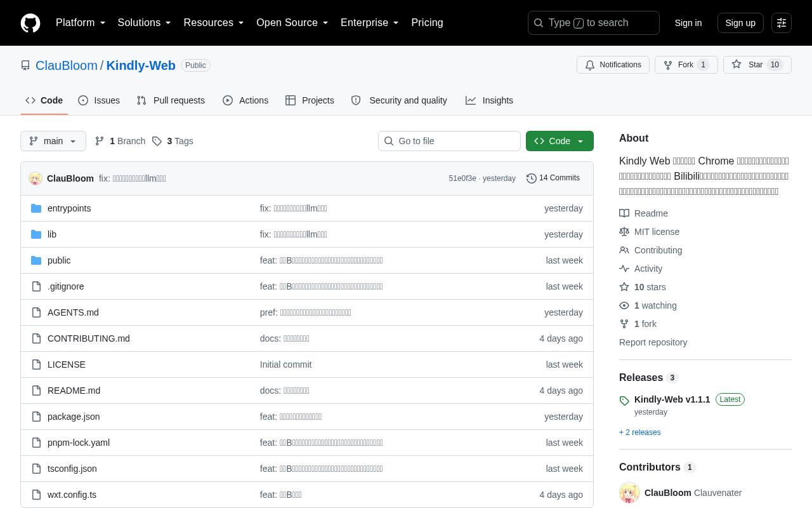Click the LICENSE file icon
The height and width of the screenshot is (508, 812).
coord(36,364)
